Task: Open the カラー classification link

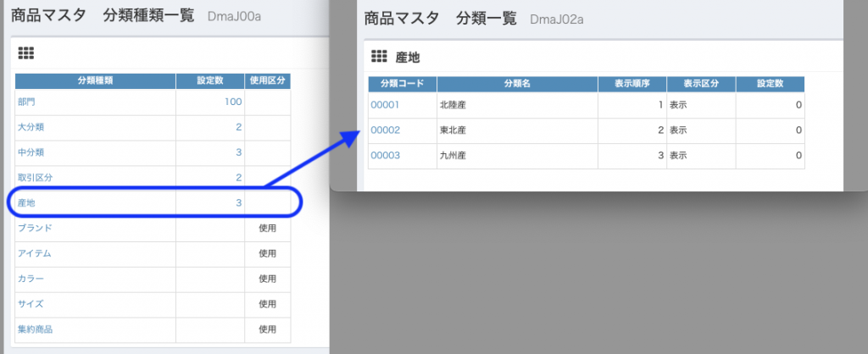Action: 31,279
